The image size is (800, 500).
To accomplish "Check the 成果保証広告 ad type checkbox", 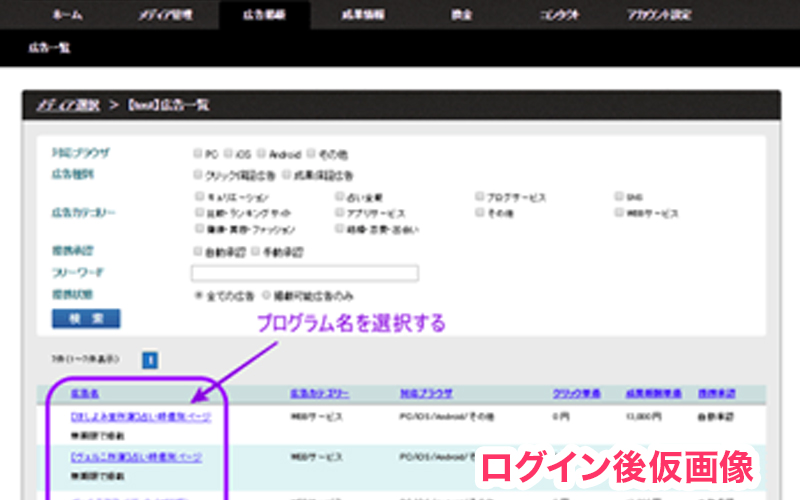I will (287, 175).
